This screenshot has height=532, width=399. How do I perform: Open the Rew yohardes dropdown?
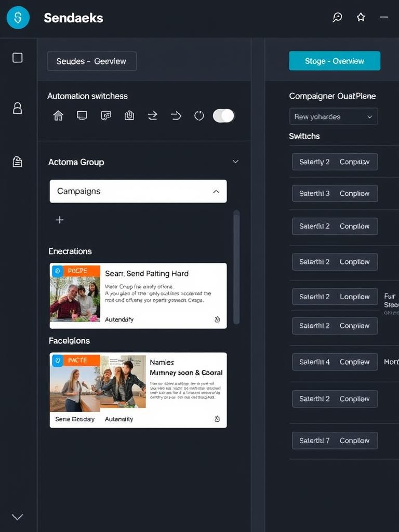(333, 117)
